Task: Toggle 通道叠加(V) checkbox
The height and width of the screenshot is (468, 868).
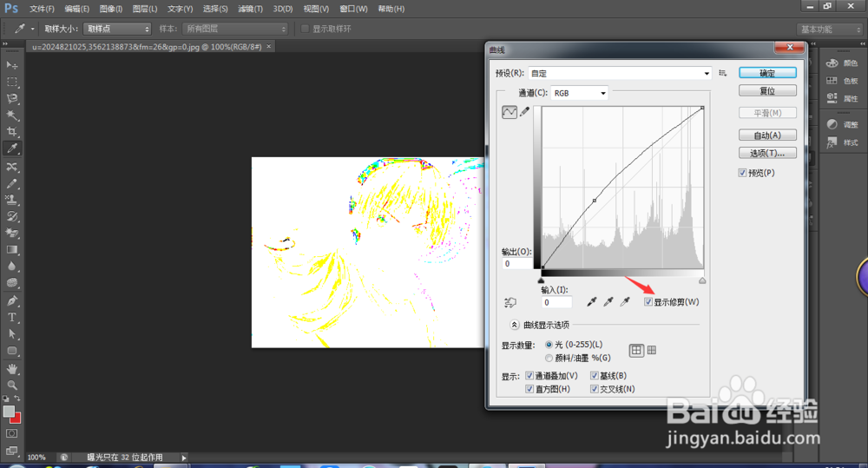Action: click(529, 375)
